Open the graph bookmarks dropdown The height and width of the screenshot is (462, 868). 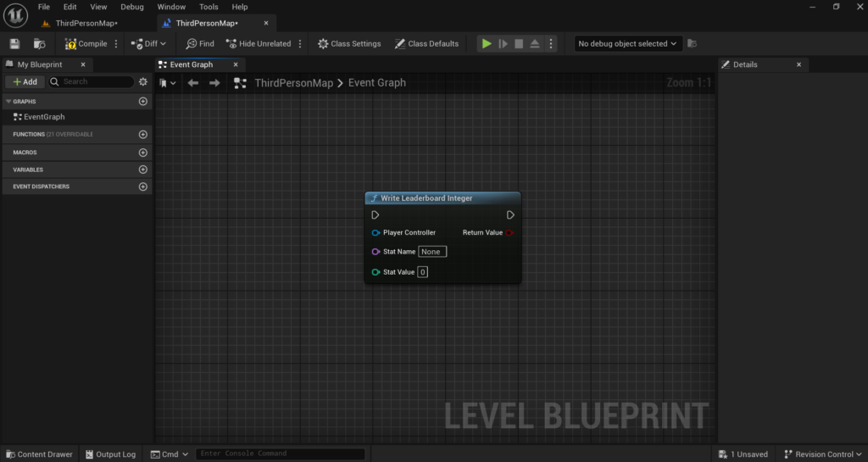click(167, 83)
